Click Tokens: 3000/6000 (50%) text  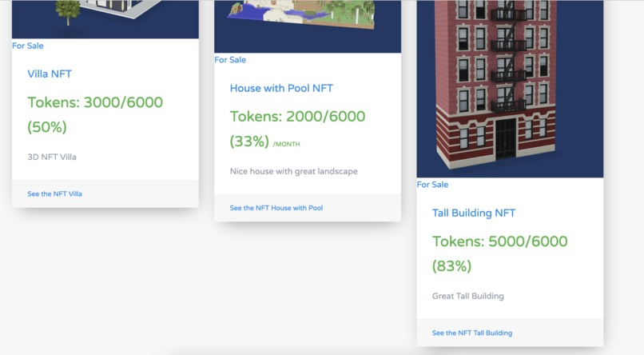(95, 114)
